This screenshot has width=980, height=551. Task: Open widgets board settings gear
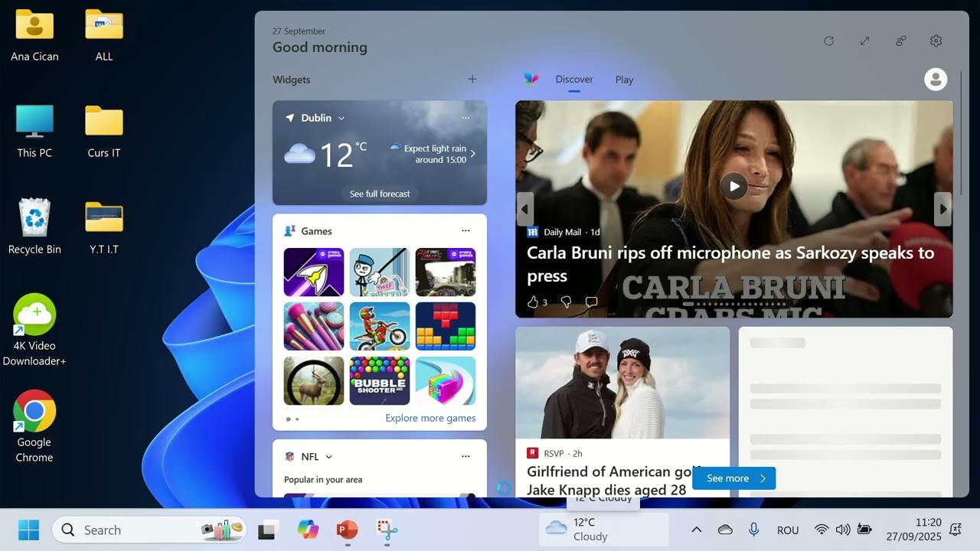point(936,41)
